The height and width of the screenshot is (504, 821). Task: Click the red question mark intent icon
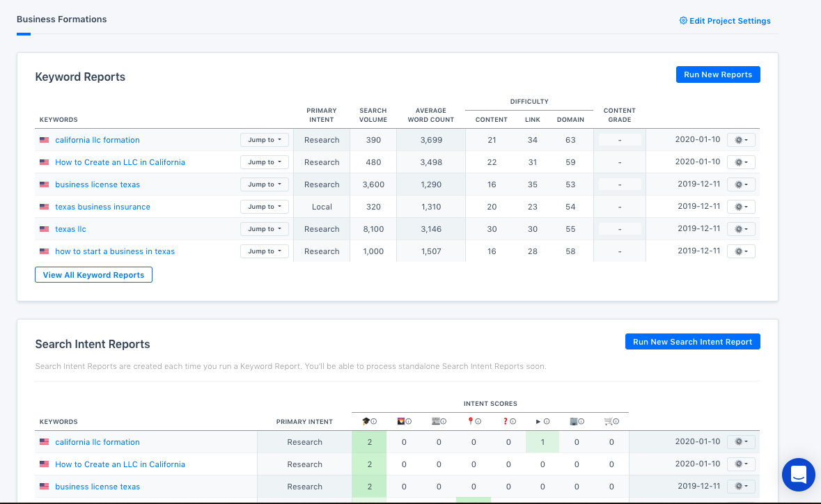point(506,421)
